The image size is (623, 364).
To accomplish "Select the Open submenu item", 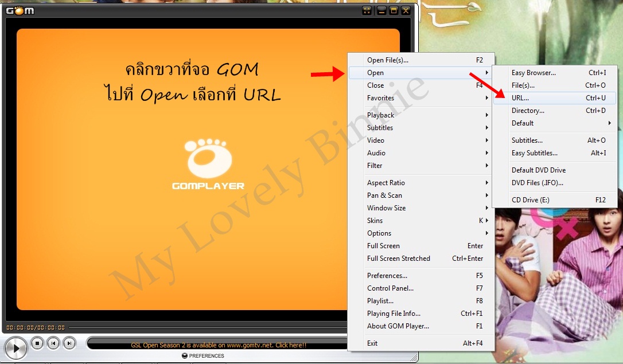I will pyautogui.click(x=421, y=73).
